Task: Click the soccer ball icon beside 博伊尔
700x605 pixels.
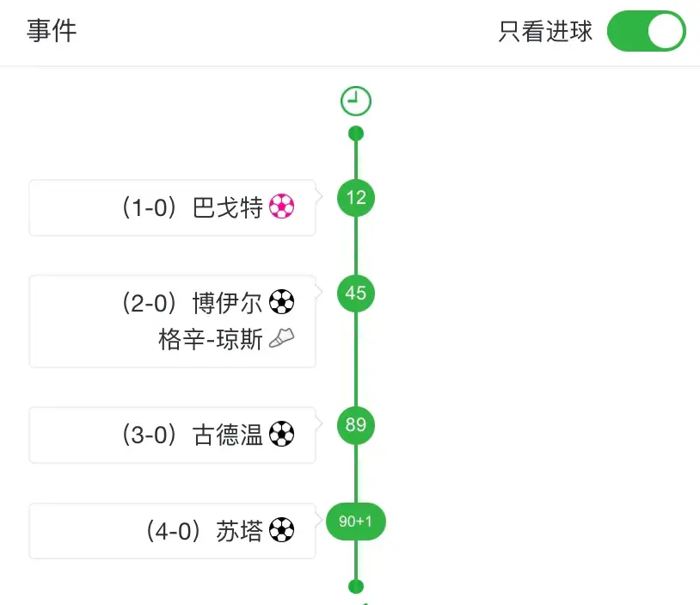Action: pos(281,302)
